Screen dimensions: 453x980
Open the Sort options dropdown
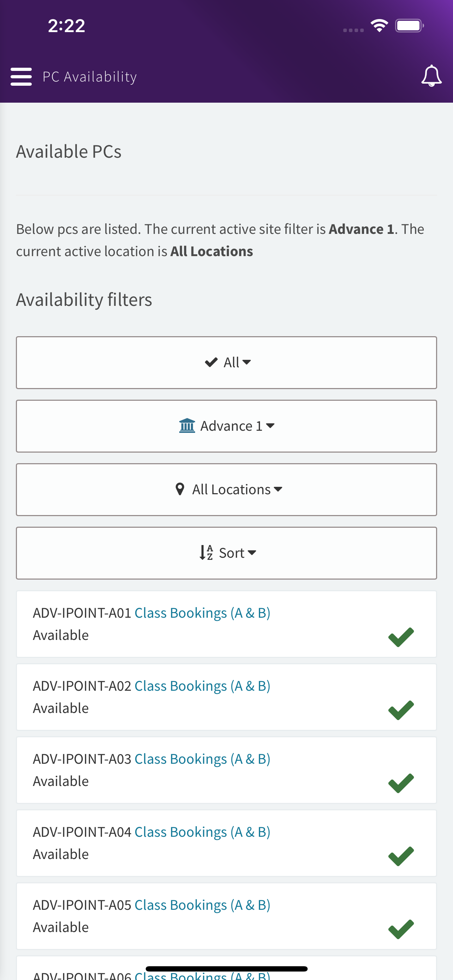pos(226,553)
